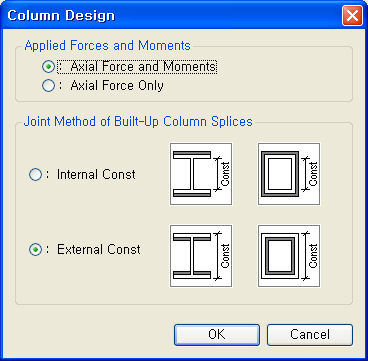
Task: Click the Const dimension marker beside the External box section
Action: [311, 256]
